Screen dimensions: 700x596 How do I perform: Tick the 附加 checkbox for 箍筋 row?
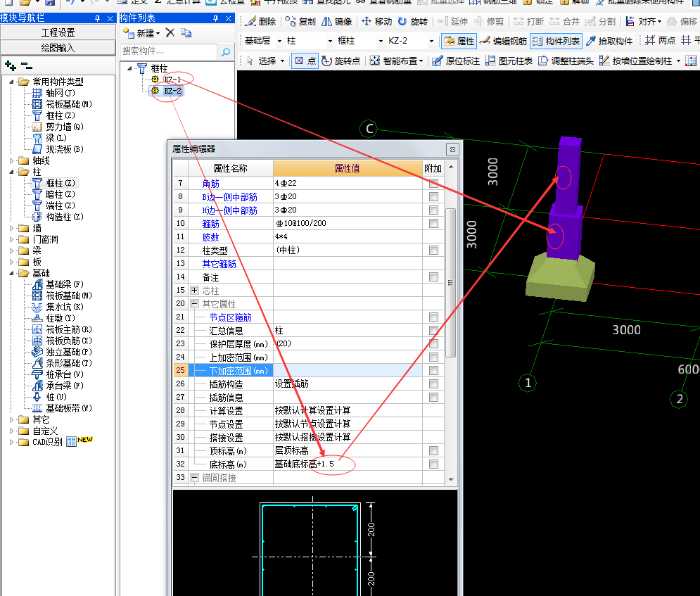point(433,223)
